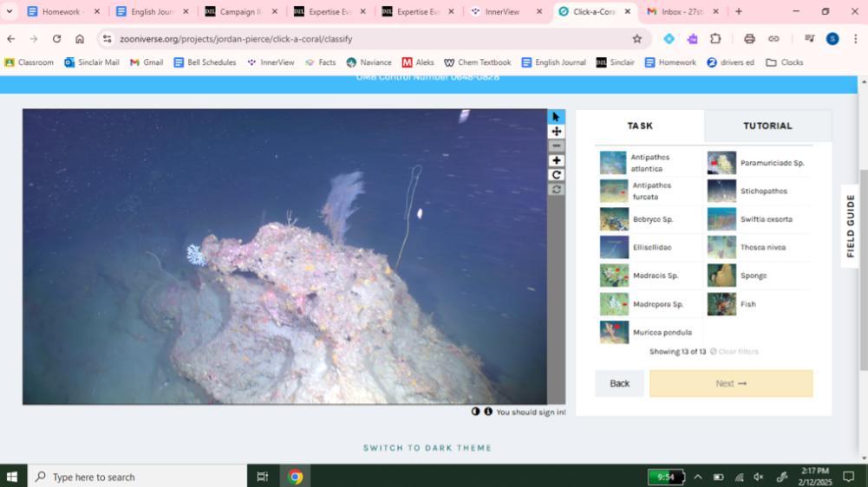Open the Sinclair Mail bookmark

[92, 62]
